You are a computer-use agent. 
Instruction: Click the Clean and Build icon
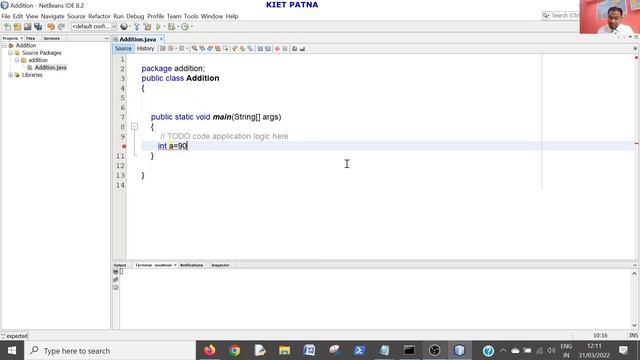coord(147,27)
